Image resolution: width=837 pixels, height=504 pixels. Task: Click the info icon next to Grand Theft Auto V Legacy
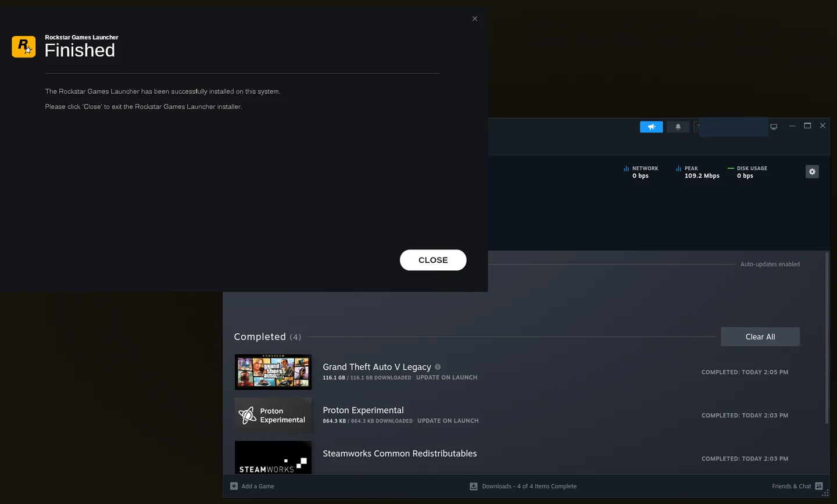pos(438,367)
